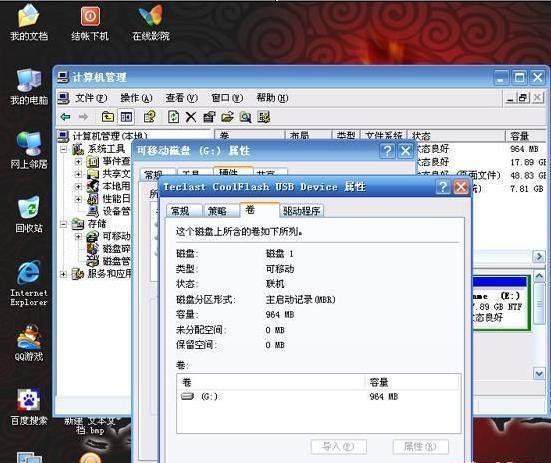Screen dimensions: 551x463
Task: Click the Refresh toolbar icon
Action: click(173, 117)
